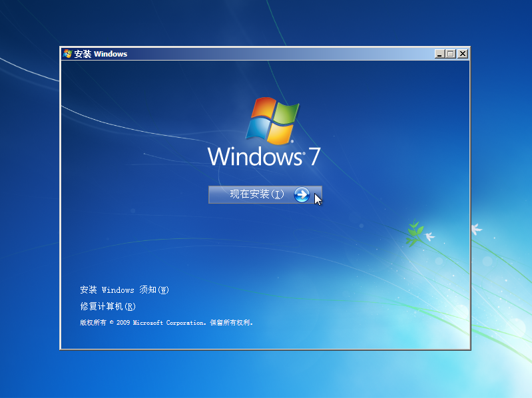Click the white bird outside window's right edge

click(476, 229)
